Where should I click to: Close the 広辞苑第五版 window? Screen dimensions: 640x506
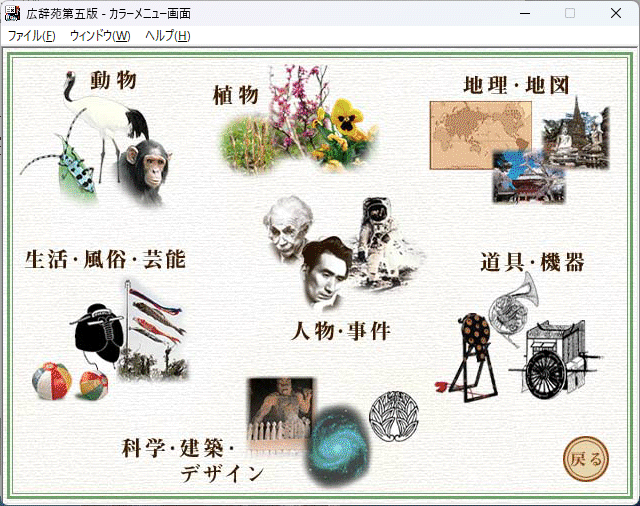pyautogui.click(x=616, y=13)
